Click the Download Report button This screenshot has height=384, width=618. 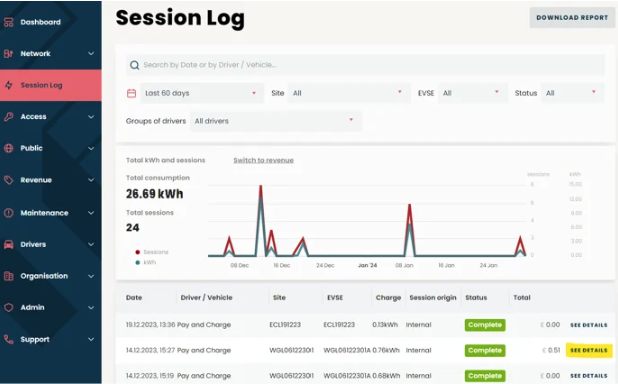pyautogui.click(x=572, y=18)
